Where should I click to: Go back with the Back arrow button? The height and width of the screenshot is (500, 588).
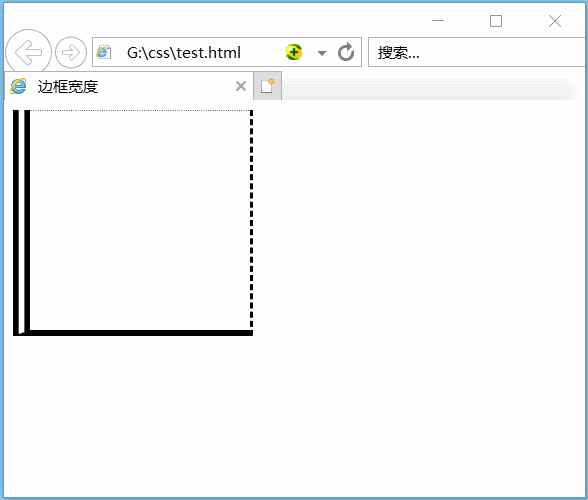28,52
